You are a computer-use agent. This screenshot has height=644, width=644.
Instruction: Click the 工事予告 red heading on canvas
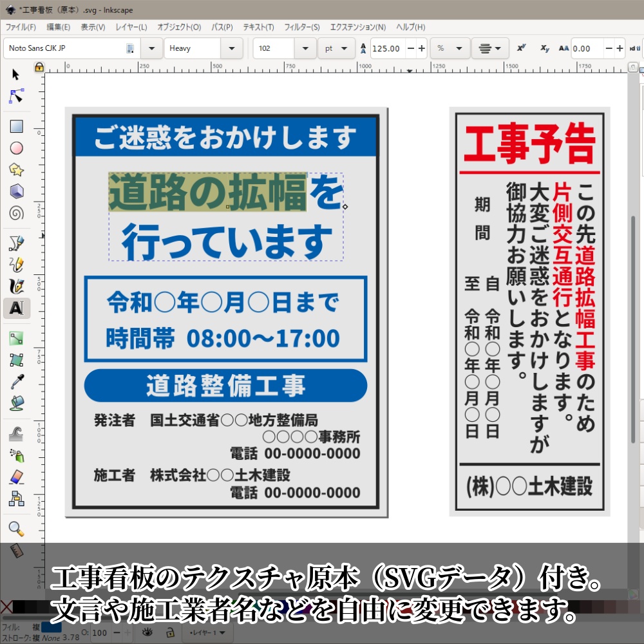click(530, 143)
